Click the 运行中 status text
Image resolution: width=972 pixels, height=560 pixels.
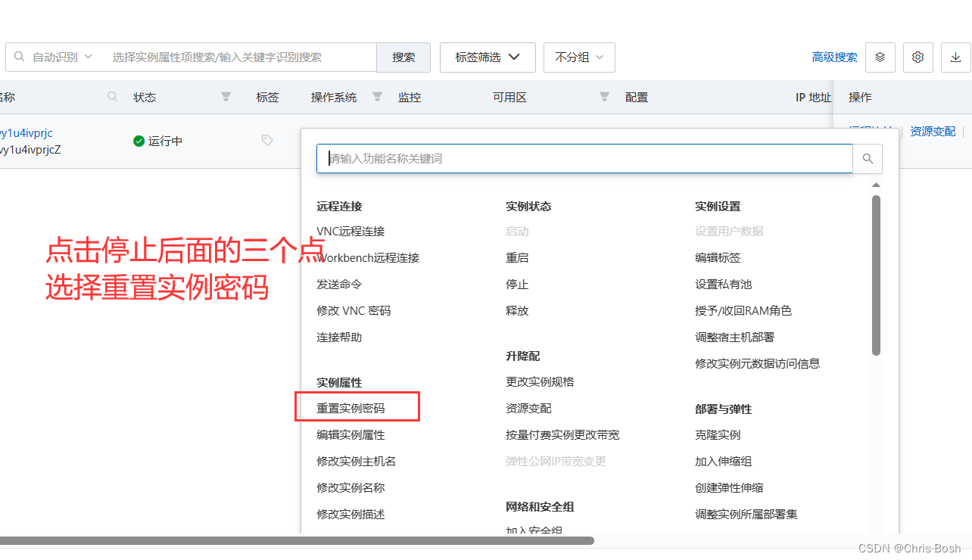pyautogui.click(x=165, y=142)
